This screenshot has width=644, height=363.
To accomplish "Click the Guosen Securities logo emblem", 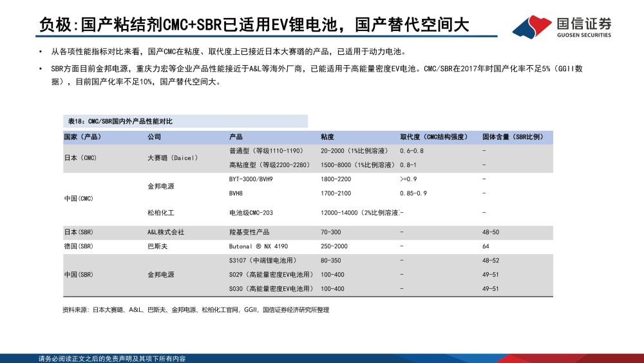I will pos(532,27).
